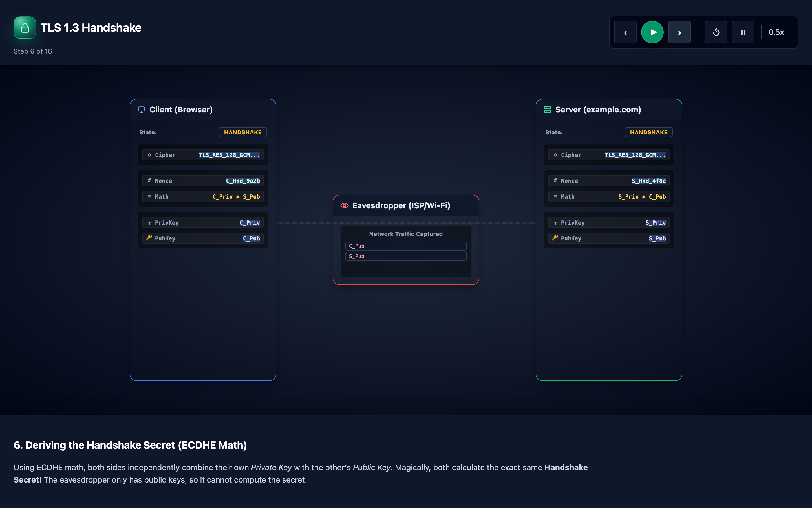Image resolution: width=812 pixels, height=508 pixels.
Task: Click the Step 6 of 16 indicator
Action: pyautogui.click(x=33, y=51)
